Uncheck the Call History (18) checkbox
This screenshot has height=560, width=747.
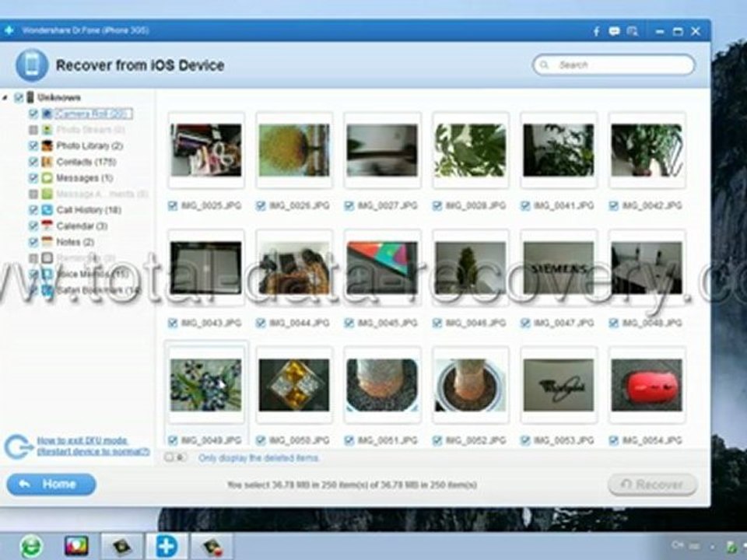[x=33, y=210]
